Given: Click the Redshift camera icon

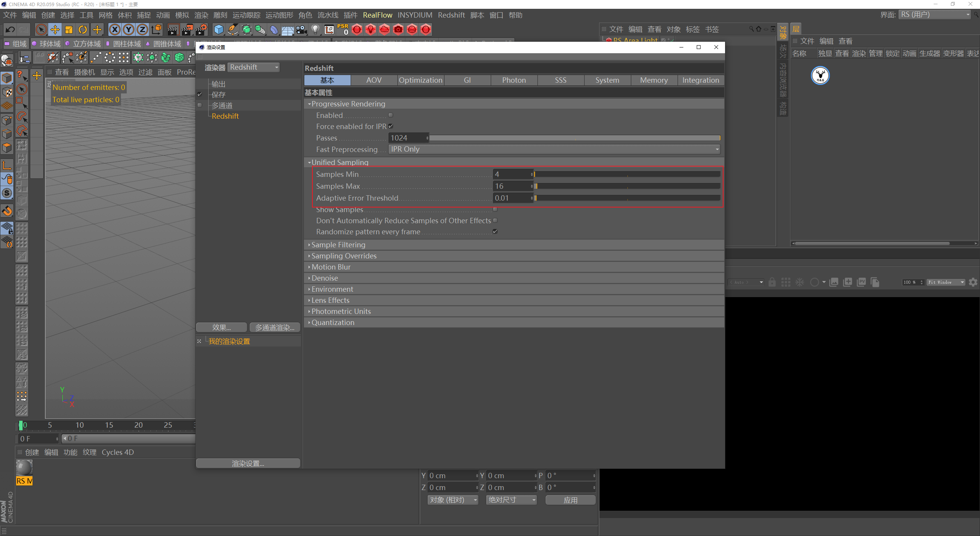Looking at the screenshot, I should pyautogui.click(x=398, y=29).
